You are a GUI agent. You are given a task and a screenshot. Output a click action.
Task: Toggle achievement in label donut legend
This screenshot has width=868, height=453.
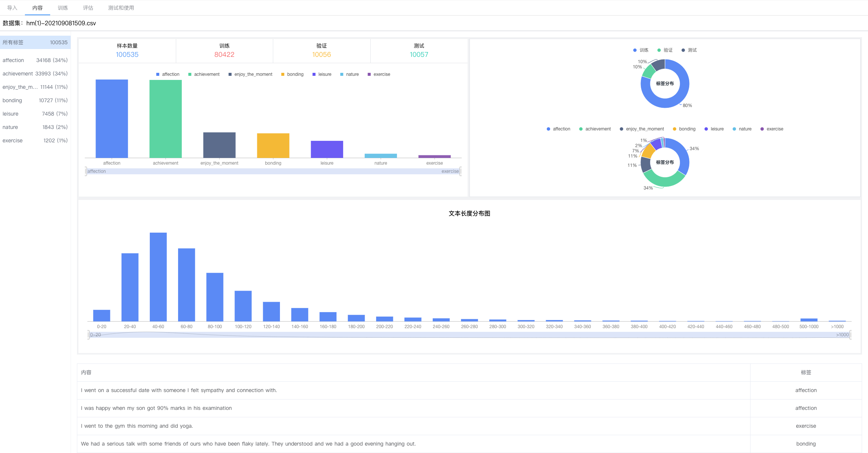[x=595, y=129]
